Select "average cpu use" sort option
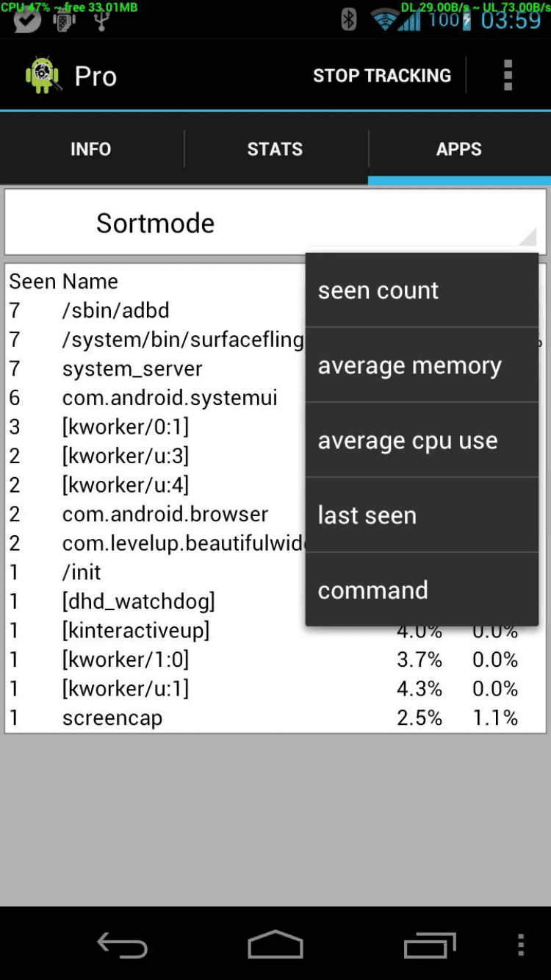 422,440
